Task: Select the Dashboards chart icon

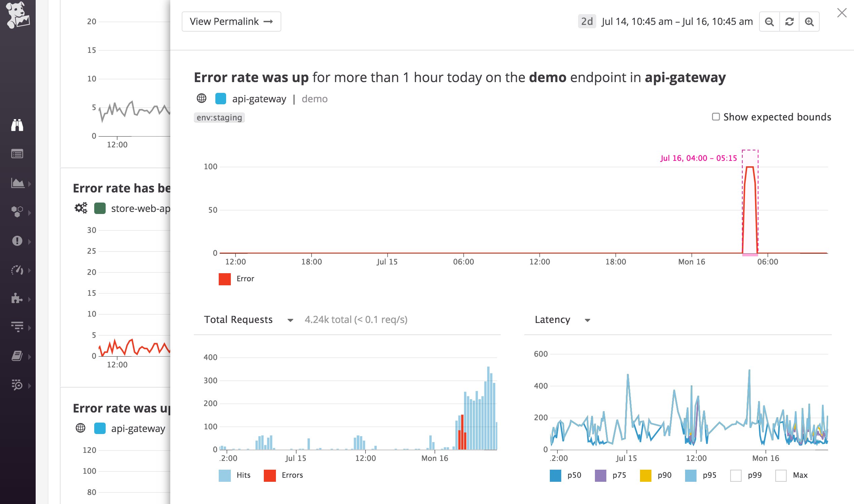Action: (17, 184)
